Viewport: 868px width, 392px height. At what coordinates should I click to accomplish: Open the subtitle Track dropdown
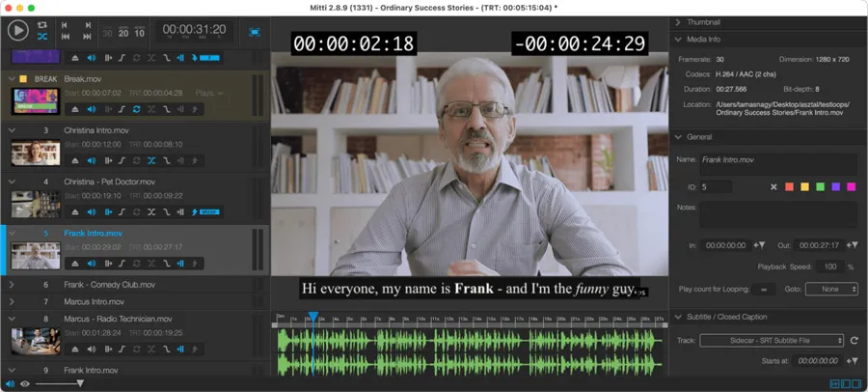[x=772, y=340]
